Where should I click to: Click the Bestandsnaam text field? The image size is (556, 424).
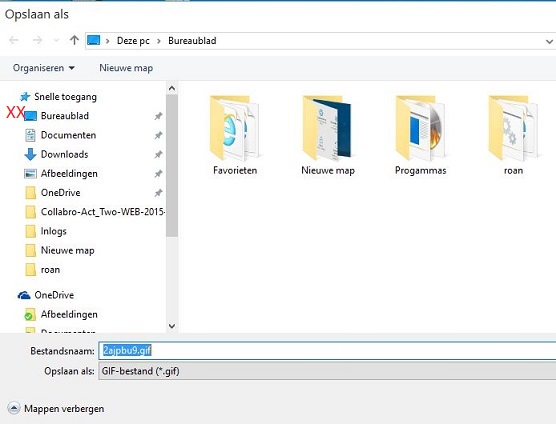pyautogui.click(x=327, y=351)
